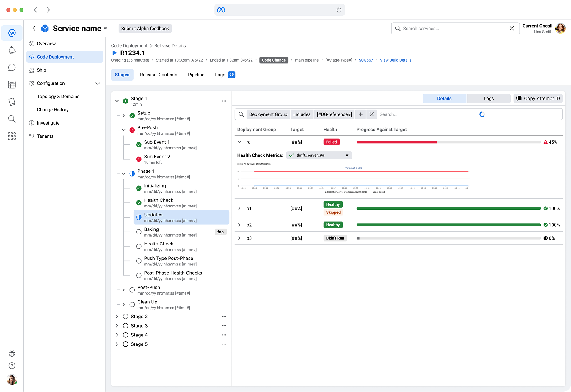Add a filter with the plus icon
Image resolution: width=571 pixels, height=392 pixels.
point(360,114)
